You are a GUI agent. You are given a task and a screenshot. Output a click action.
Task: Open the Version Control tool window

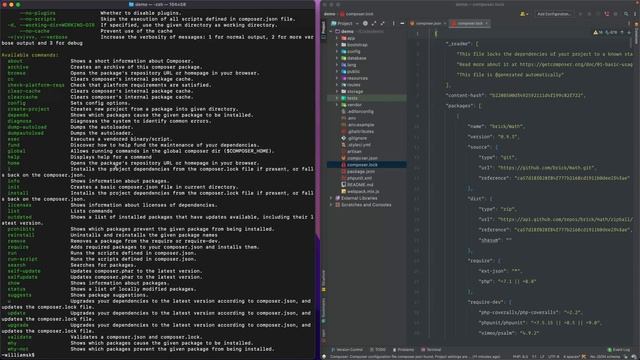pos(347,350)
